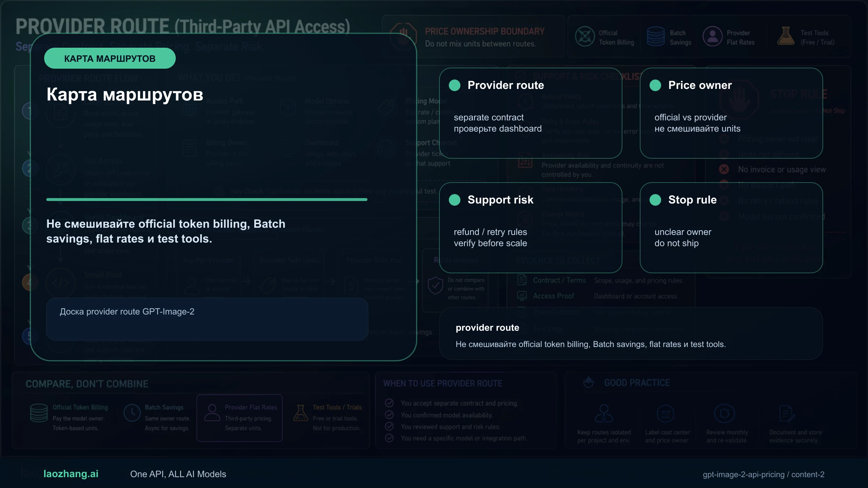
Task: Click the Review monthly and re-validate icon
Action: click(724, 414)
